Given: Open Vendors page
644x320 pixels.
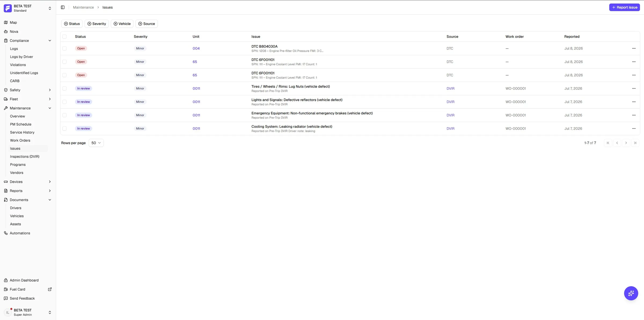Looking at the screenshot, I should tap(17, 173).
